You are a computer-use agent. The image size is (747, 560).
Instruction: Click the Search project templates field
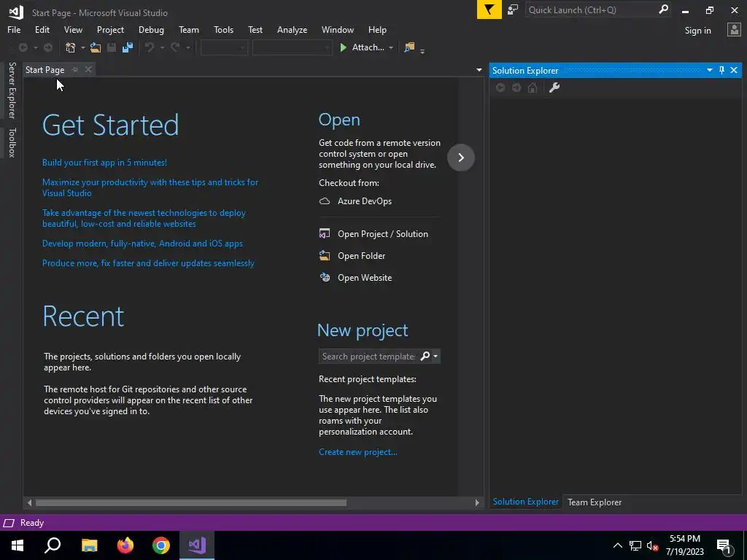coord(368,356)
